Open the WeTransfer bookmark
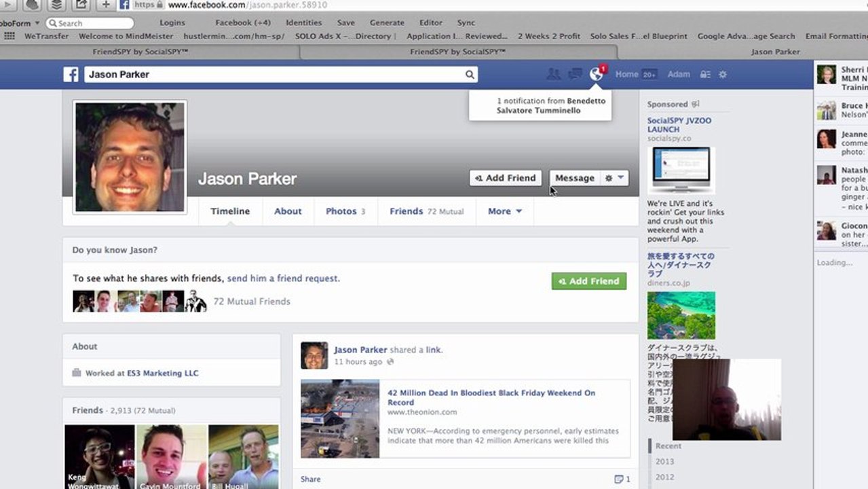The height and width of the screenshot is (489, 868). [46, 37]
